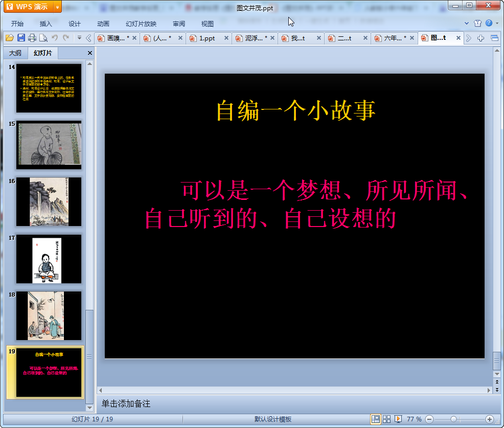Select slide 18 street scene thumbnail
The image size is (504, 428).
[x=49, y=316]
